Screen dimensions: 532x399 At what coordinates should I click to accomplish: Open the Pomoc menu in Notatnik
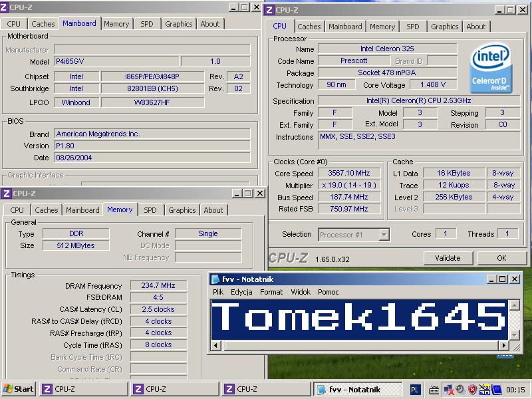pyautogui.click(x=328, y=292)
